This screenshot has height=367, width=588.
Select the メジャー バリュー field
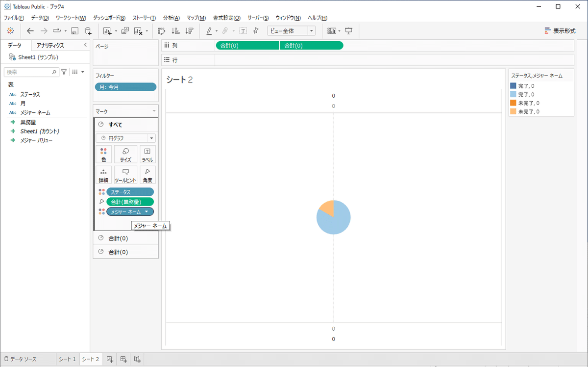(36, 140)
